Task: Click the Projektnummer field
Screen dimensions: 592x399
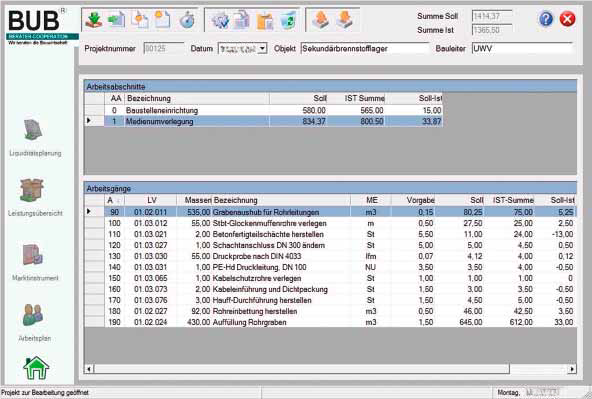Action: pos(163,49)
